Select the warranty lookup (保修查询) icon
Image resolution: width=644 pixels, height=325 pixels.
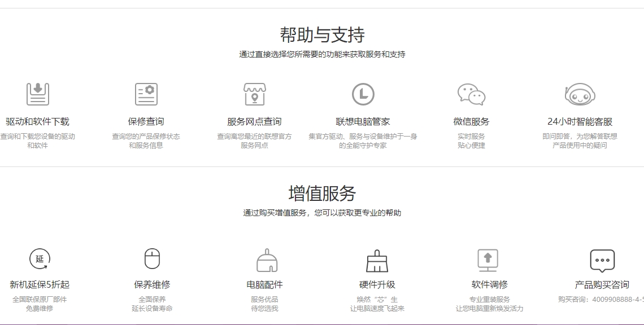point(146,94)
